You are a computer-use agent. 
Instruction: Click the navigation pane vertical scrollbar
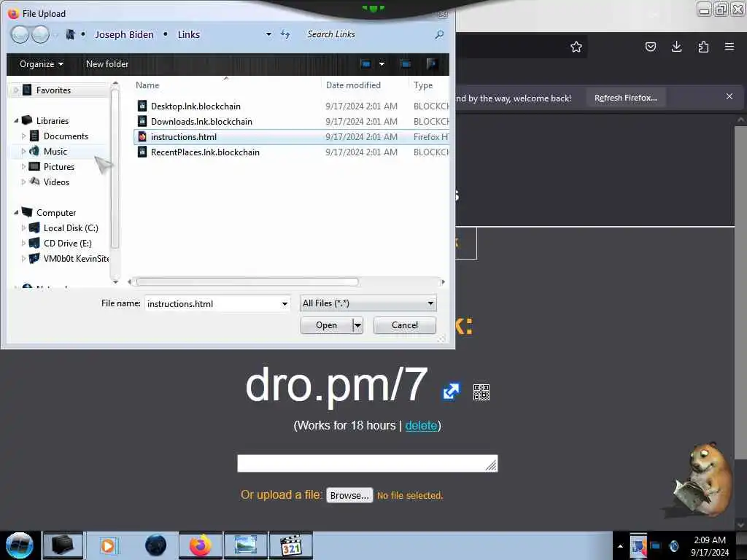click(115, 169)
